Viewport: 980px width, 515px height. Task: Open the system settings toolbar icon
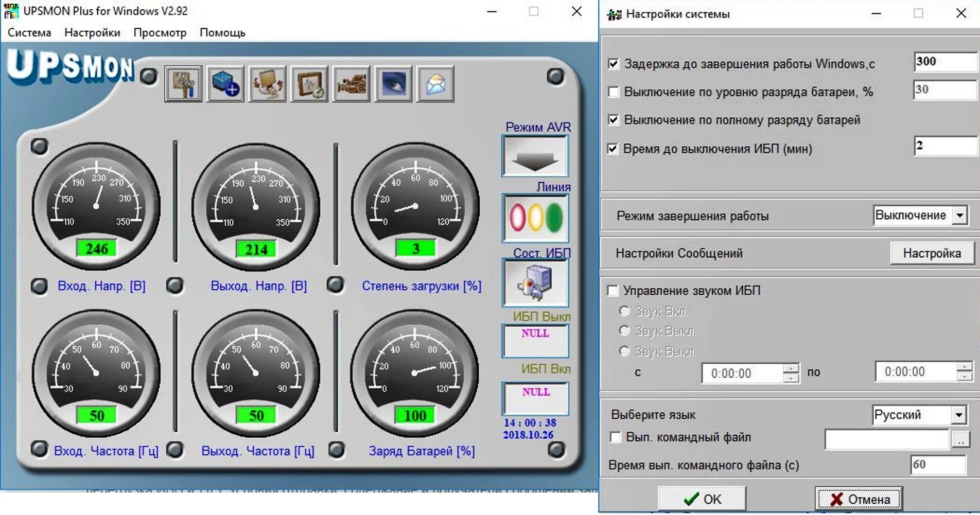[x=183, y=84]
